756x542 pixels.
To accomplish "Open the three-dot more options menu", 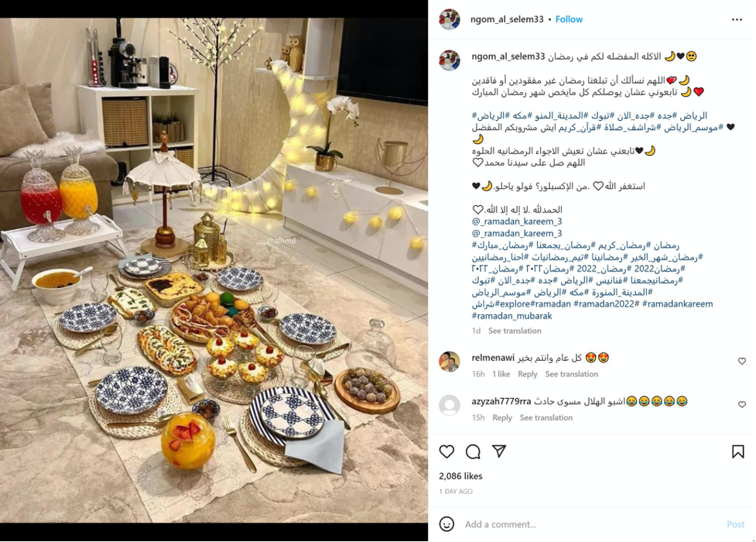I will tap(737, 19).
